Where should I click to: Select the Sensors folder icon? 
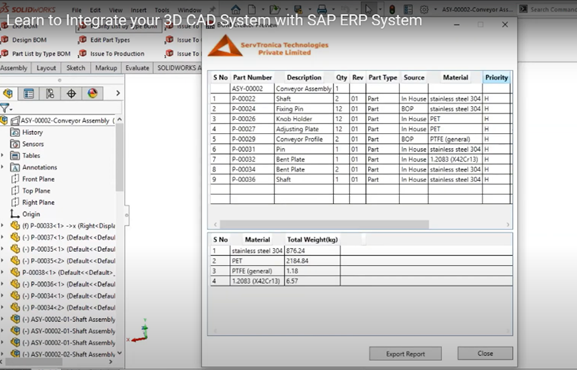point(15,144)
